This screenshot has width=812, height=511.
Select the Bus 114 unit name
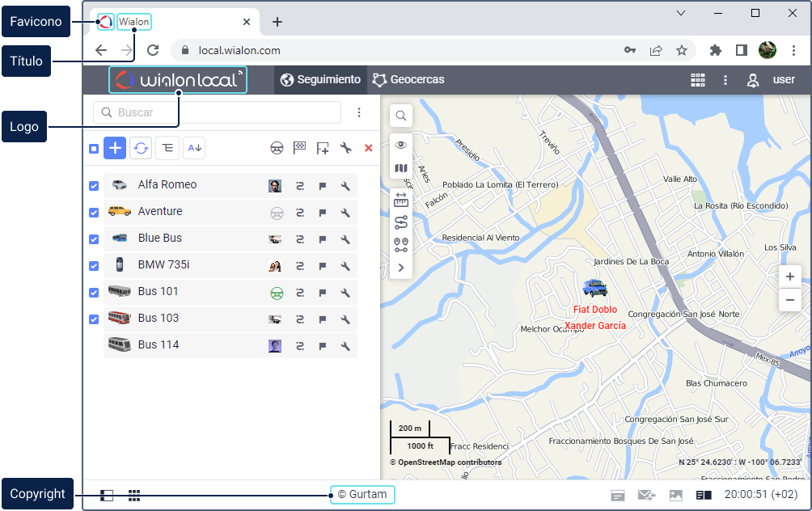[x=159, y=344]
